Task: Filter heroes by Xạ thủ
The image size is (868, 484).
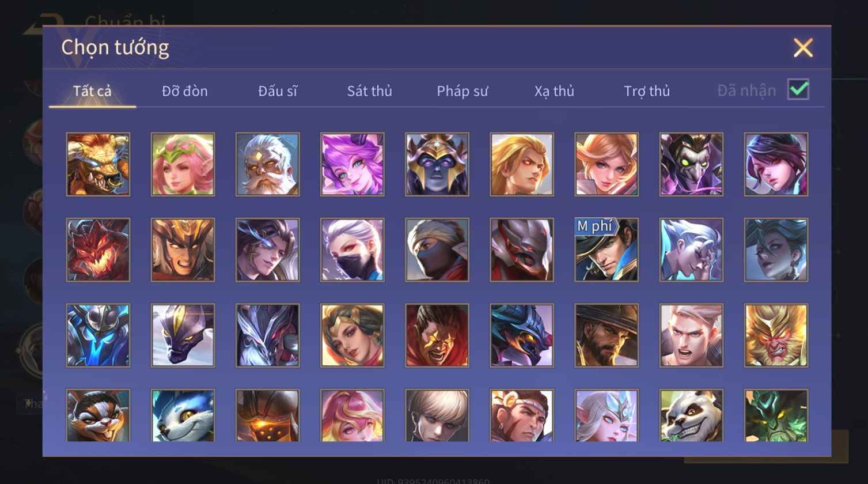Action: tap(555, 91)
